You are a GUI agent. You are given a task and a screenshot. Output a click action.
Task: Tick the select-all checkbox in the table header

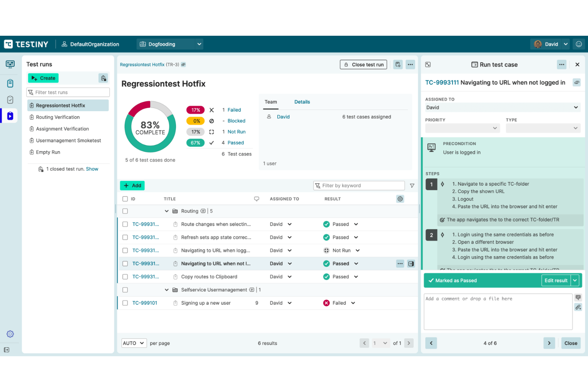125,199
